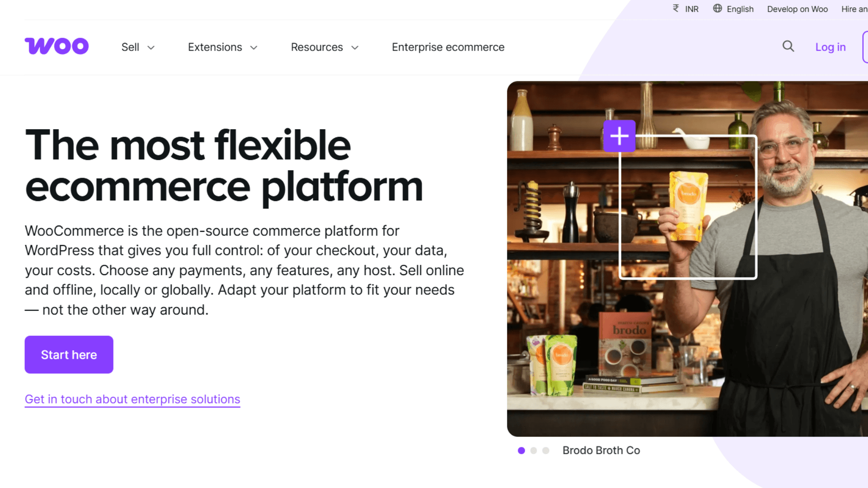Open Get in touch about enterprise solutions

pos(132,399)
